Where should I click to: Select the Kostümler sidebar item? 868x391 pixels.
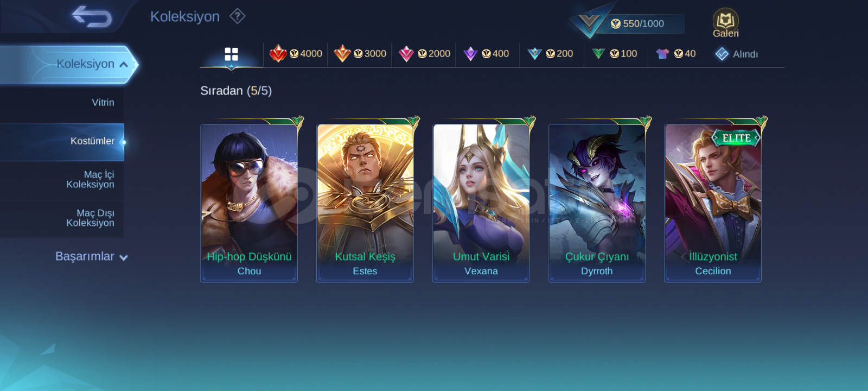point(62,142)
